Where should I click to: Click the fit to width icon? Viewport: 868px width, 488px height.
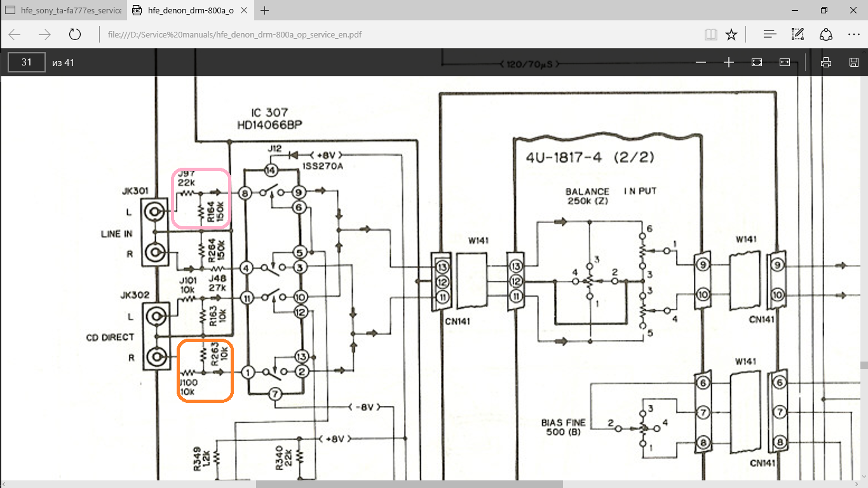point(785,62)
